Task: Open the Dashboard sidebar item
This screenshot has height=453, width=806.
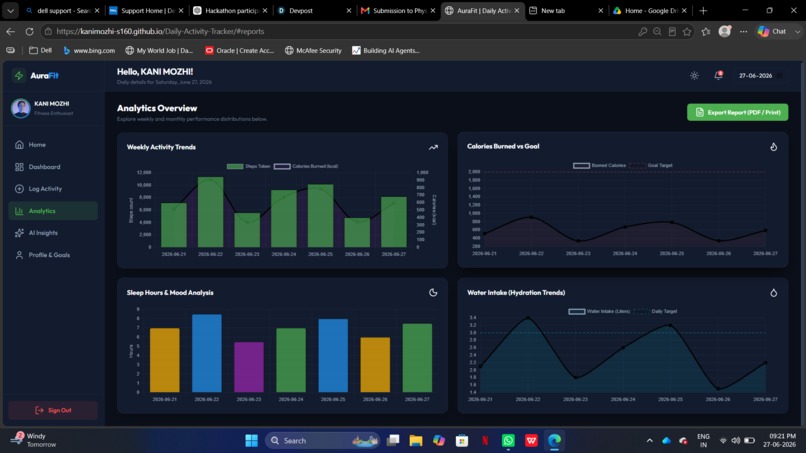Action: coord(53,167)
